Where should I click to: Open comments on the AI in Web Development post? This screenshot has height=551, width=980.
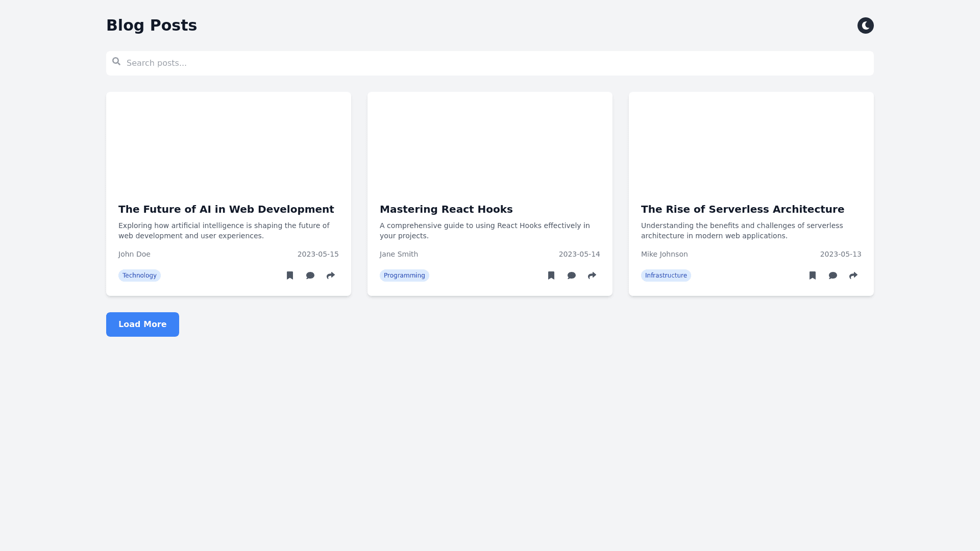(x=310, y=275)
